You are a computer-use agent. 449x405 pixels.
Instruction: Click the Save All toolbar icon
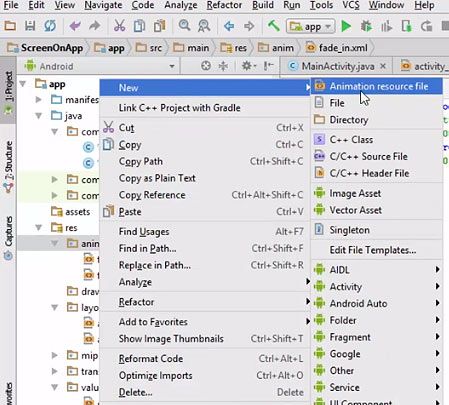coord(30,26)
